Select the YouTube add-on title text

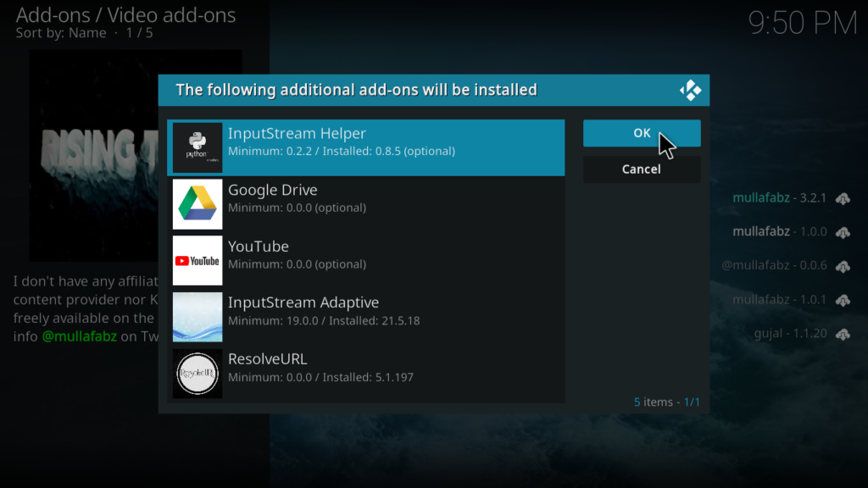[x=259, y=247]
